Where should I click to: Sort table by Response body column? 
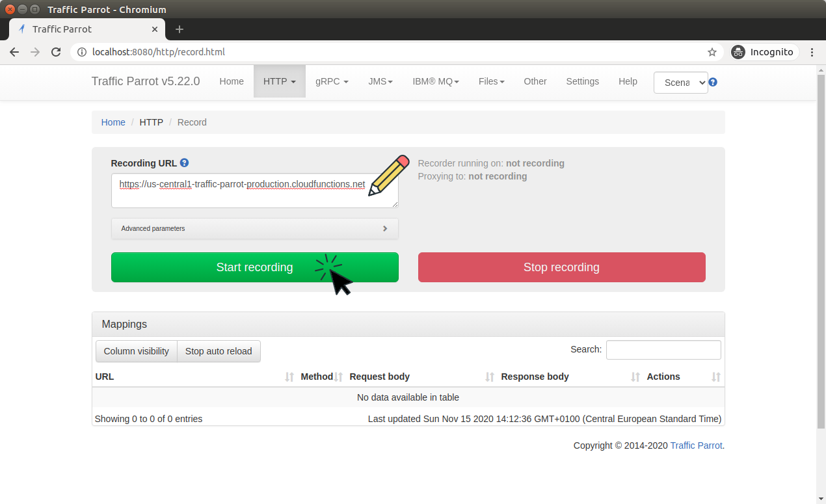pyautogui.click(x=570, y=377)
